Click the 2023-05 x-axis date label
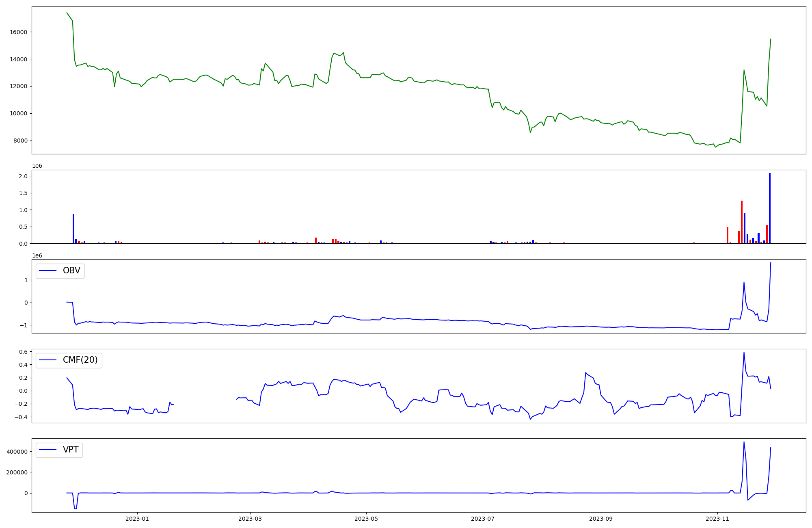The image size is (812, 528). pyautogui.click(x=366, y=519)
